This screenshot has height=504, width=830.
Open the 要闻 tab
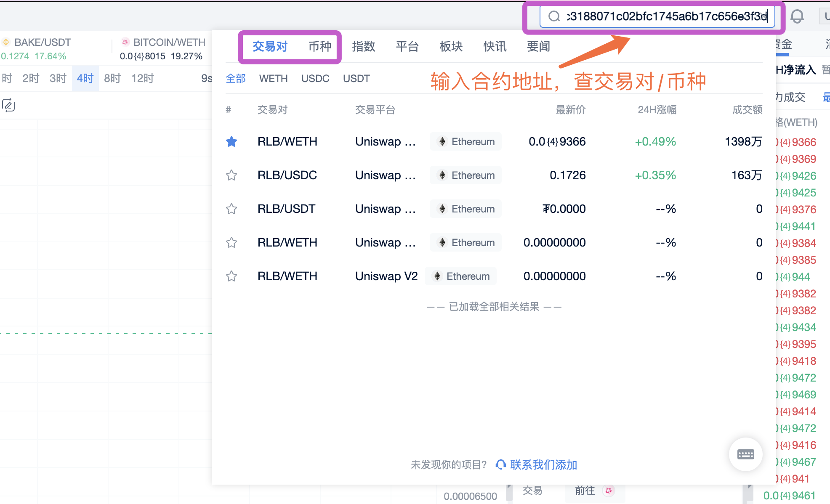(x=539, y=46)
